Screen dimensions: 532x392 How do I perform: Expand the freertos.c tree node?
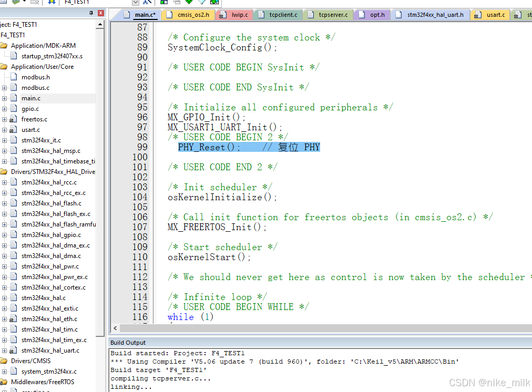(x=3, y=119)
